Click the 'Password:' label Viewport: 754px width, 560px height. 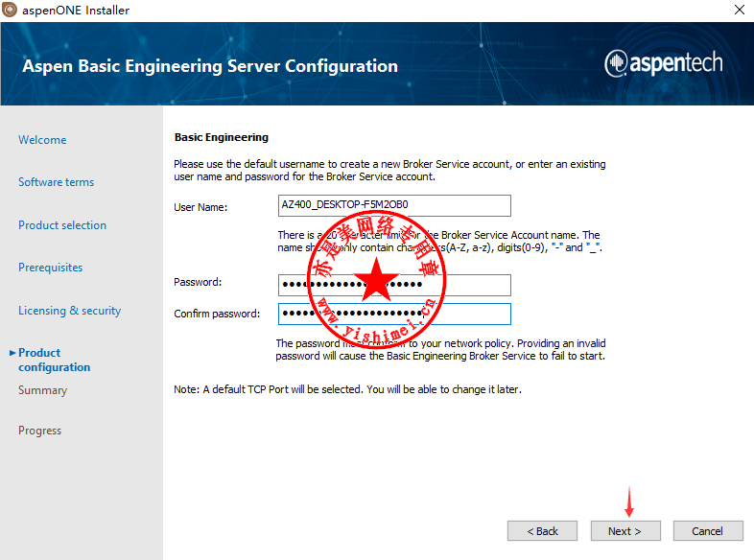point(198,282)
